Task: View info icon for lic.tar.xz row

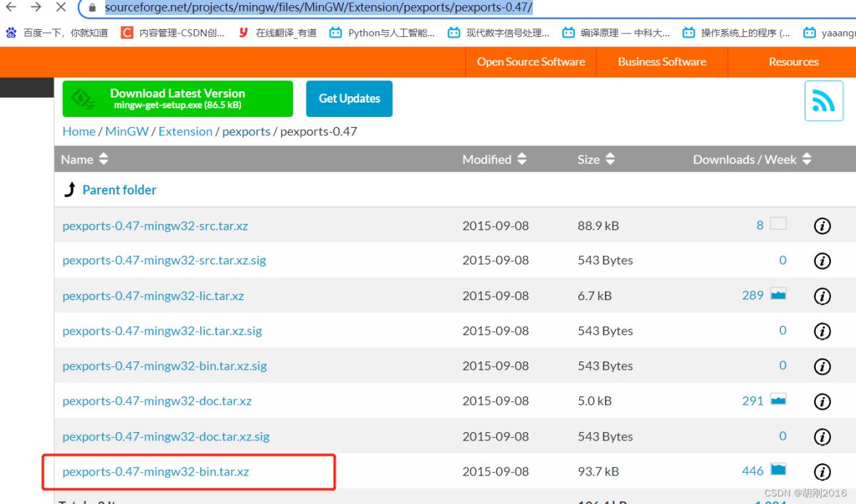Action: pyautogui.click(x=822, y=296)
